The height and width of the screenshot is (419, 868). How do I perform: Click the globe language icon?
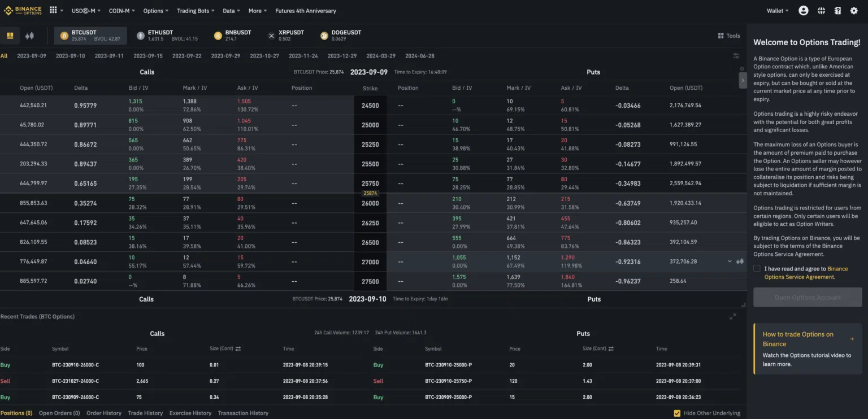[821, 11]
